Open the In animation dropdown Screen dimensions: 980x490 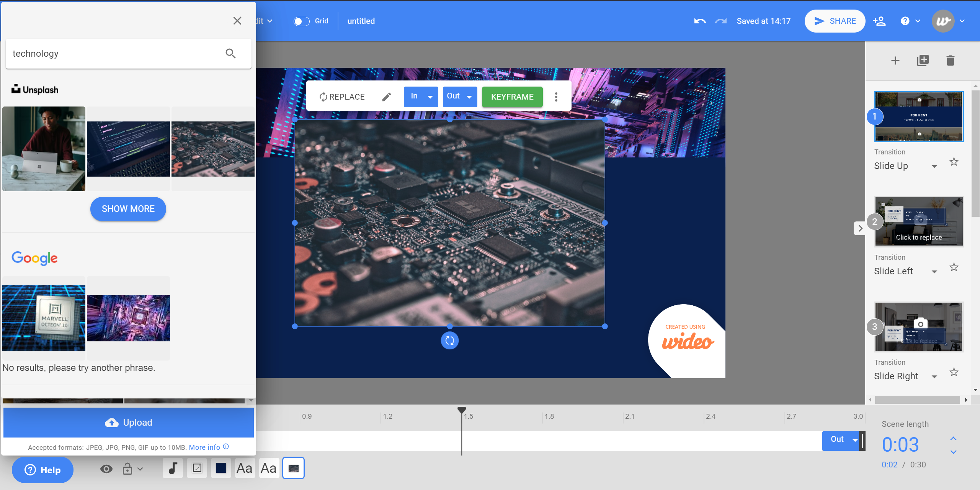[x=421, y=97]
